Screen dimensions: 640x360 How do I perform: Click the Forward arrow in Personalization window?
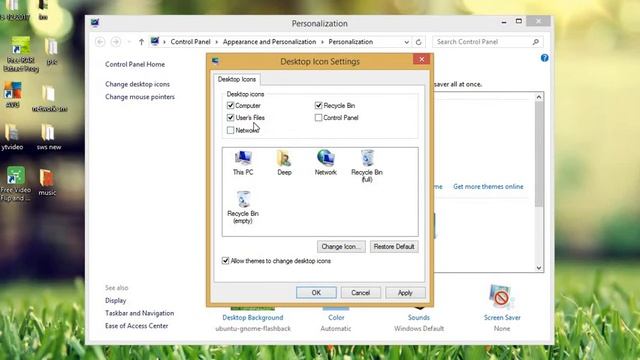(x=116, y=42)
